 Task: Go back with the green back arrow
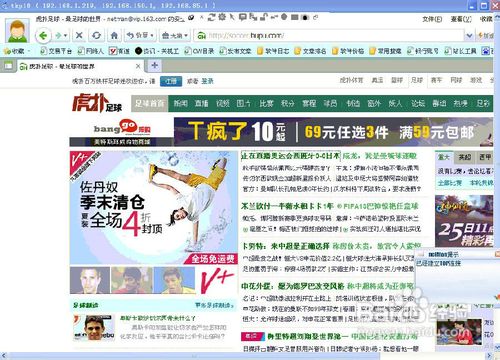coord(43,35)
